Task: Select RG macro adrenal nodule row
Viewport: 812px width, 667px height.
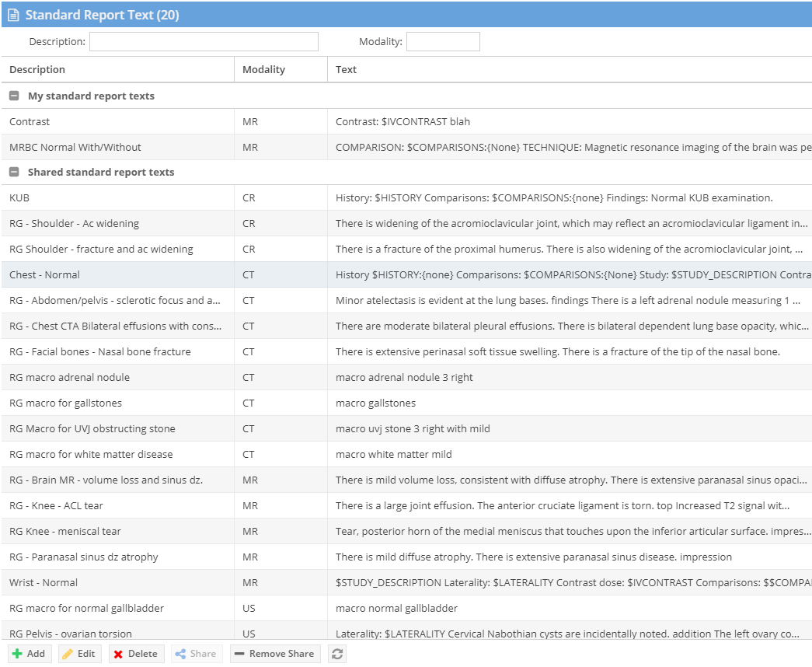Action: (x=406, y=377)
